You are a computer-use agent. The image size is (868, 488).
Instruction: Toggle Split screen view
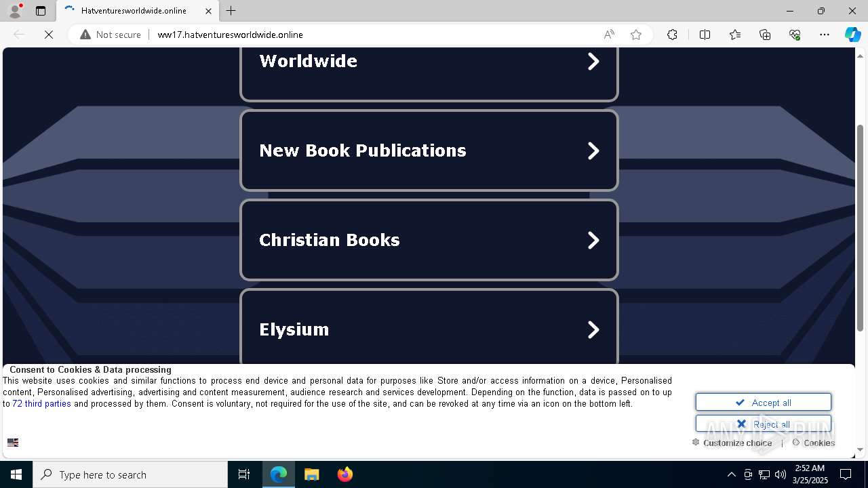pyautogui.click(x=705, y=35)
